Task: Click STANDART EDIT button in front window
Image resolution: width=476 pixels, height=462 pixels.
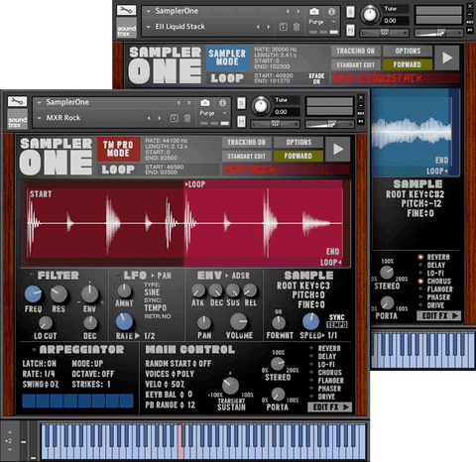Action: (247, 156)
